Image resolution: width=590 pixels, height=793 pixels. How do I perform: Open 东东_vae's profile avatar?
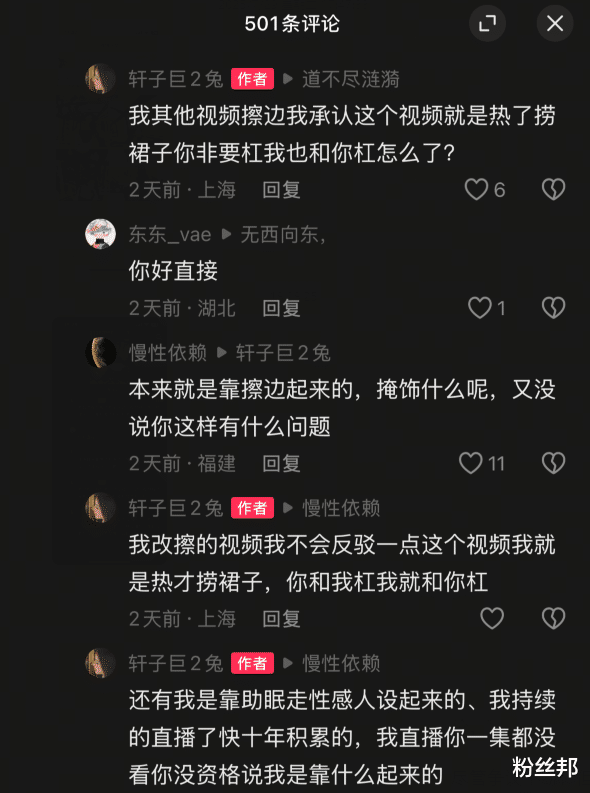click(x=101, y=234)
